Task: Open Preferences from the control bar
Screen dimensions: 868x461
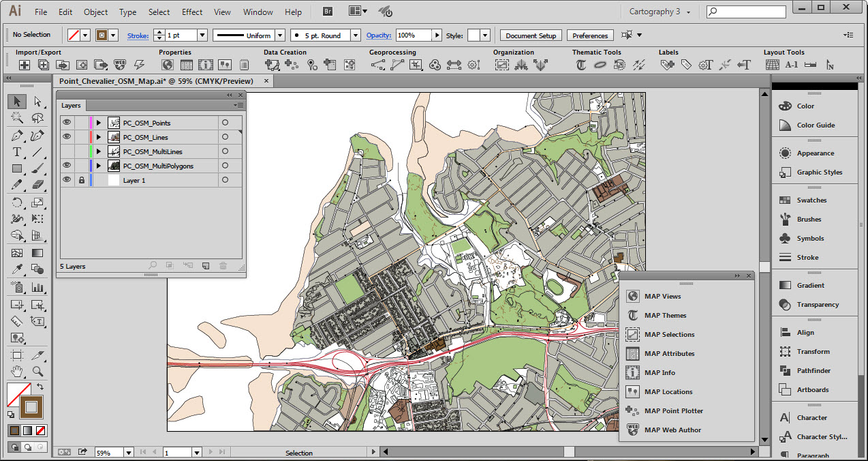Action: (x=590, y=35)
